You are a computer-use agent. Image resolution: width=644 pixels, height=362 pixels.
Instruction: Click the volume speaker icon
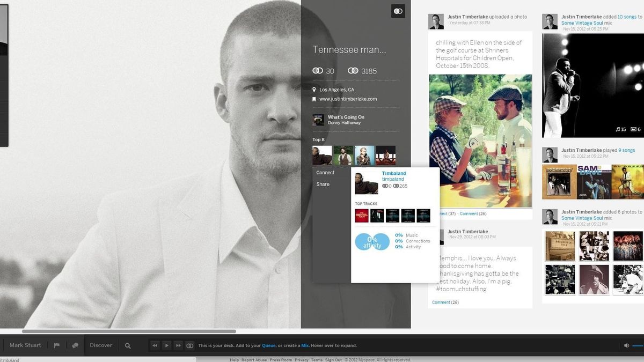click(627, 346)
